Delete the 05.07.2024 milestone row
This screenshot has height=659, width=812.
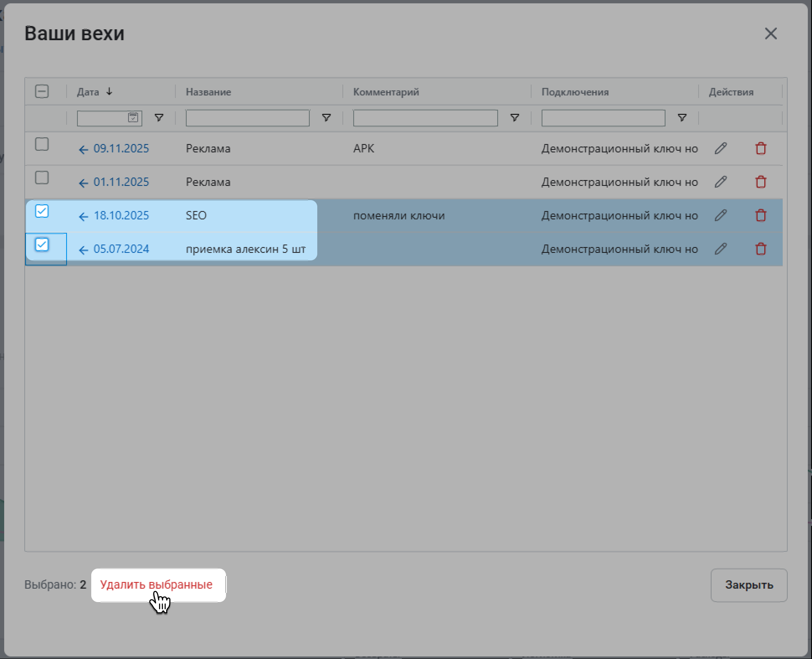[761, 249]
